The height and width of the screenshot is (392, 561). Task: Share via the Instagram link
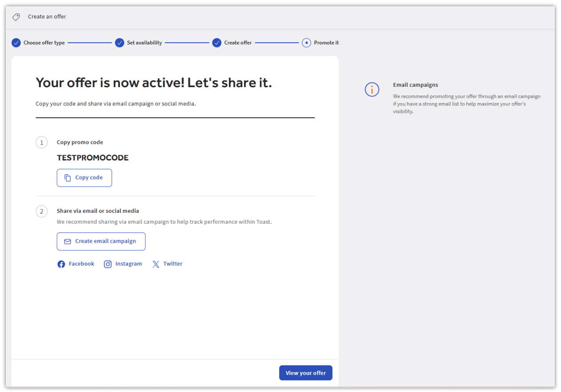point(123,264)
